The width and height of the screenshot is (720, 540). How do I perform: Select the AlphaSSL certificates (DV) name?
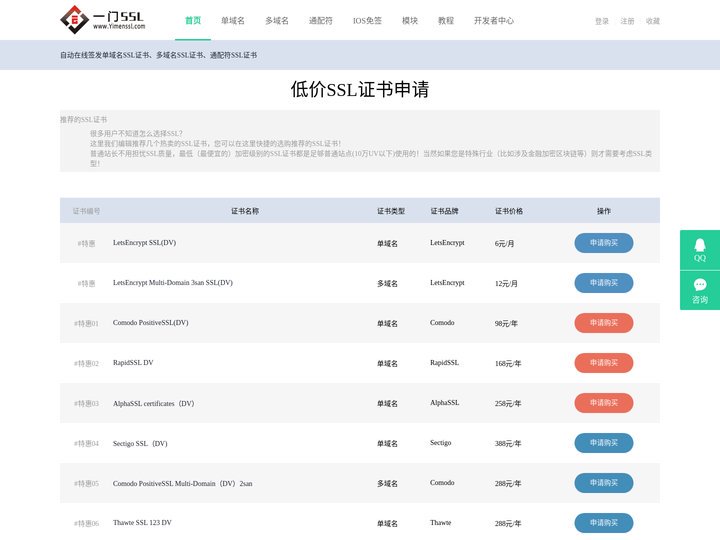153,404
